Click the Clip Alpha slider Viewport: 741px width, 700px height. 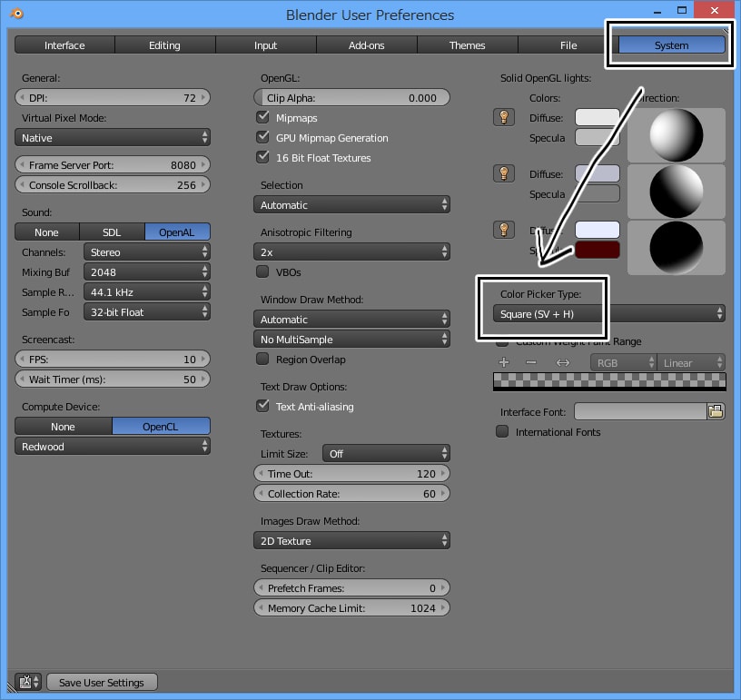click(x=351, y=97)
